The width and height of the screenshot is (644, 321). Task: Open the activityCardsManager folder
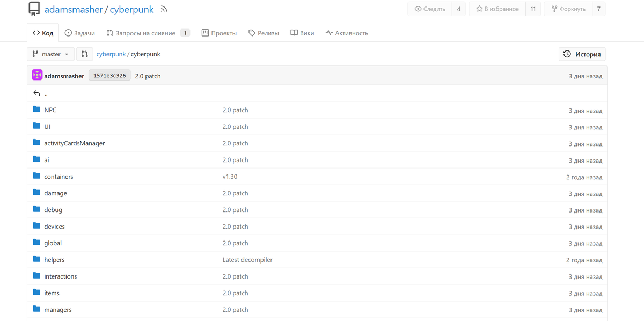coord(75,143)
